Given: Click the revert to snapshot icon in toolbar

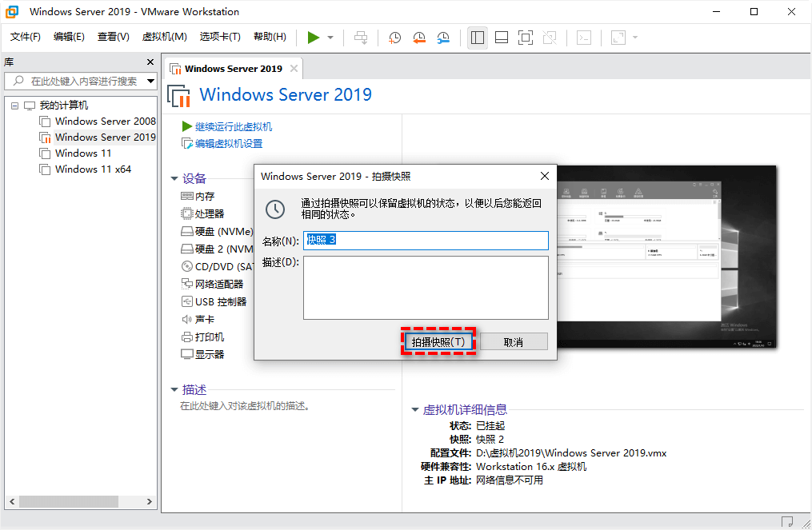Looking at the screenshot, I should pyautogui.click(x=419, y=38).
